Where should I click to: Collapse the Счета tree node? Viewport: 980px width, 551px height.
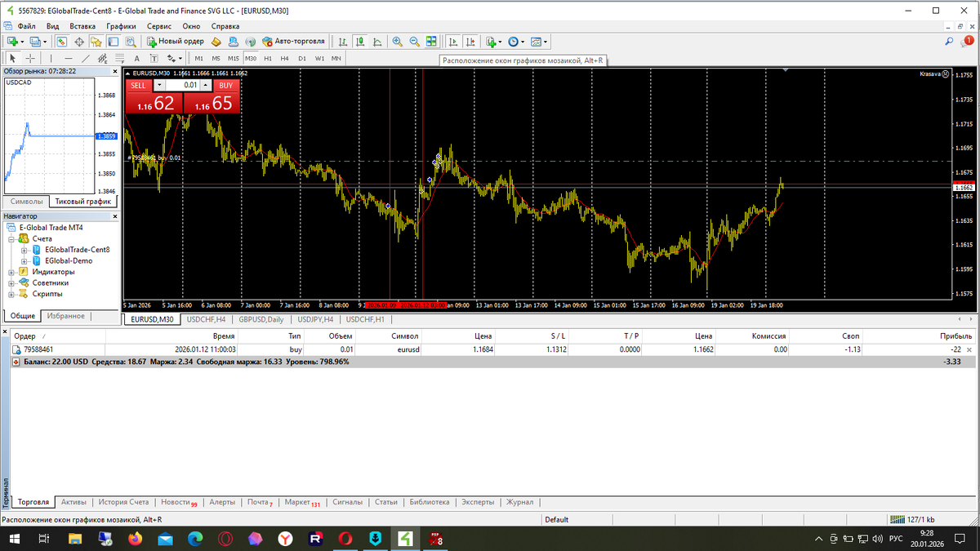(11, 239)
